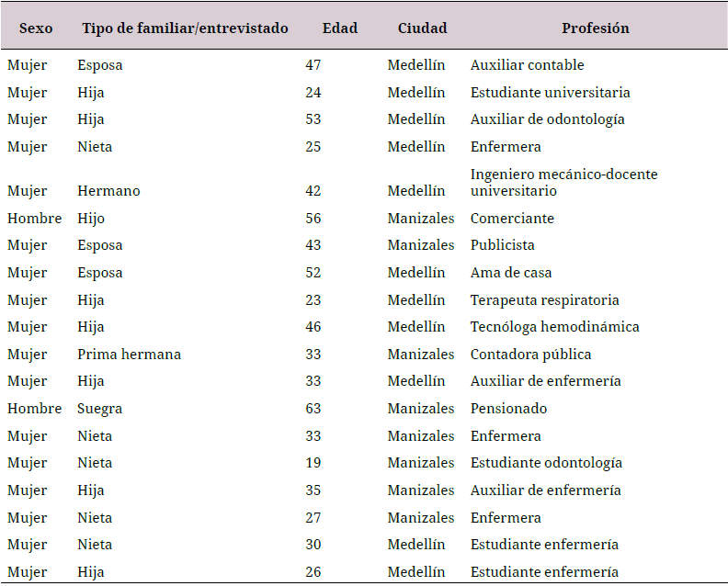Click the Ingeniero mecánico-docente universitario cell
Viewport: 728px width, 586px height.
point(563,182)
